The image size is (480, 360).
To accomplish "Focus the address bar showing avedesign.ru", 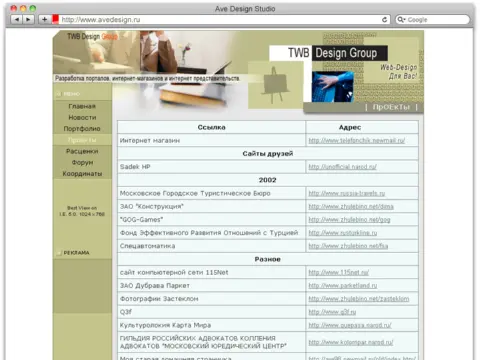I will 220,20.
